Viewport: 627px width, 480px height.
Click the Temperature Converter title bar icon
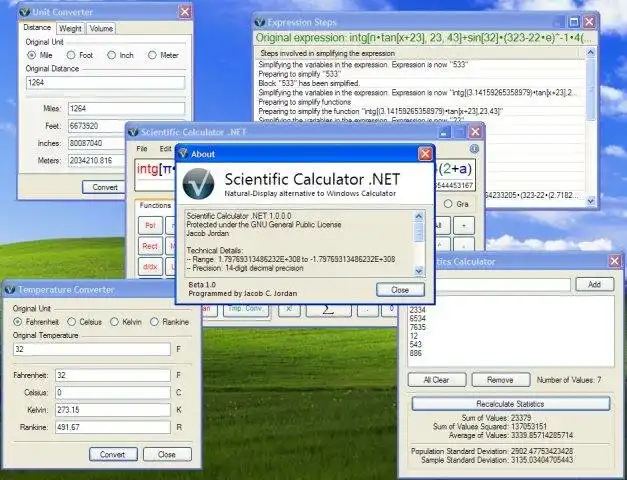tap(10, 289)
